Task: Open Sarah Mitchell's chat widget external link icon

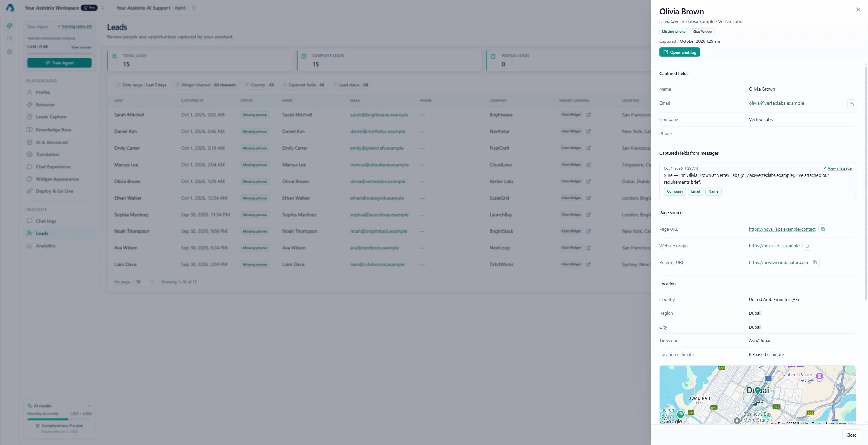Action: click(x=588, y=115)
